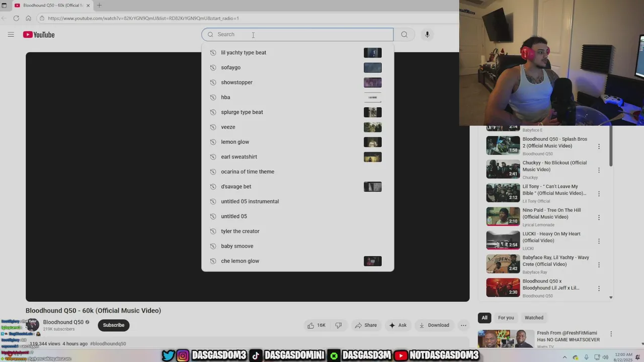Image resolution: width=644 pixels, height=362 pixels.
Task: Click the thumbnail beside 'che lemon glow'
Action: [x=373, y=261]
